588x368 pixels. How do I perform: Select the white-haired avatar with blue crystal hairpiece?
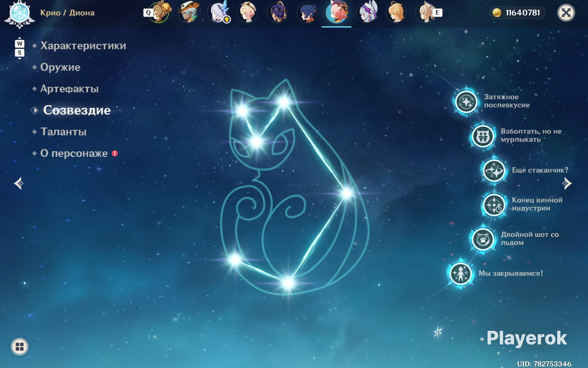(x=219, y=13)
